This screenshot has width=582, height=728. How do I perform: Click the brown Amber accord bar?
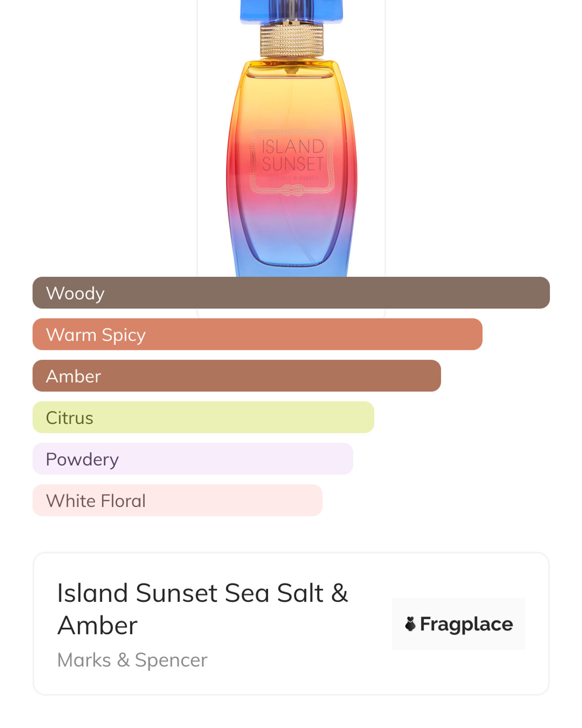[x=237, y=376]
